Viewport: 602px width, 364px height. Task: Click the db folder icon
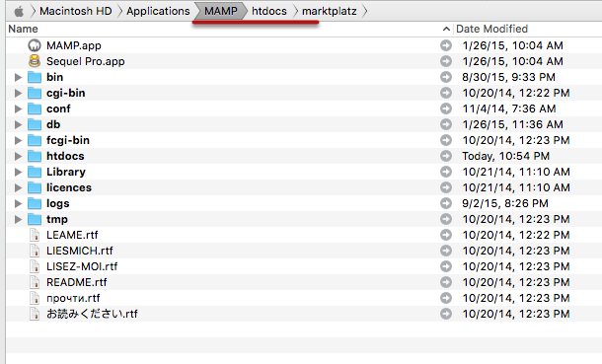35,124
